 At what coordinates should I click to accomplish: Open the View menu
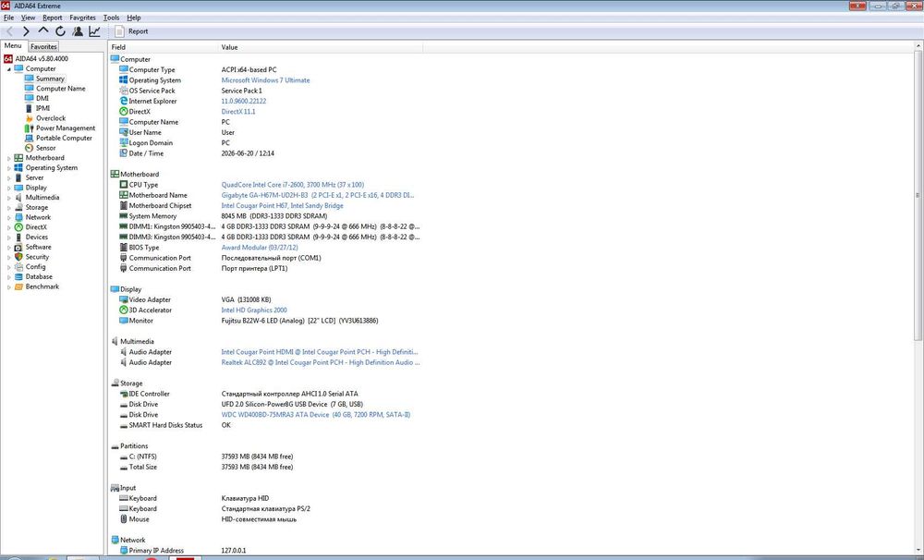pos(28,18)
